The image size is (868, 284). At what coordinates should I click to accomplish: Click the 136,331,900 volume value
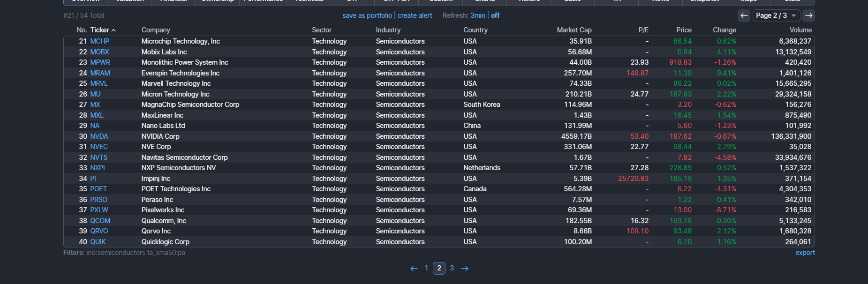click(x=791, y=136)
